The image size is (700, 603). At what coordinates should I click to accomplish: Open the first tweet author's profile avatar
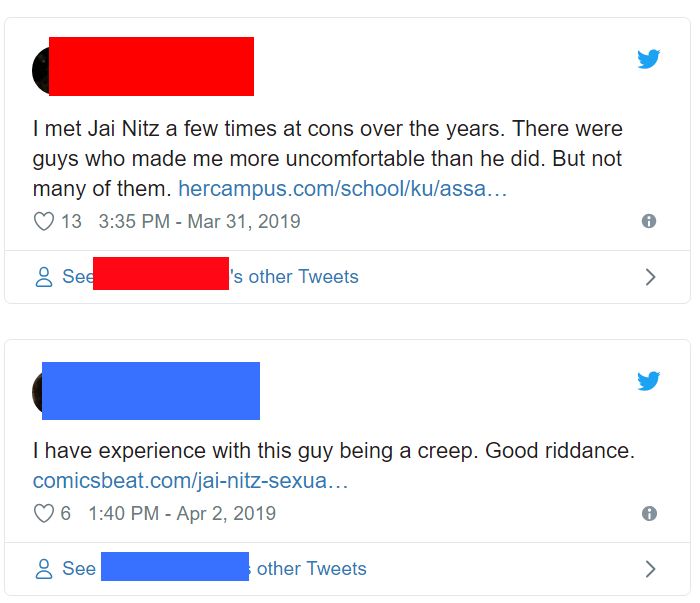(40, 68)
